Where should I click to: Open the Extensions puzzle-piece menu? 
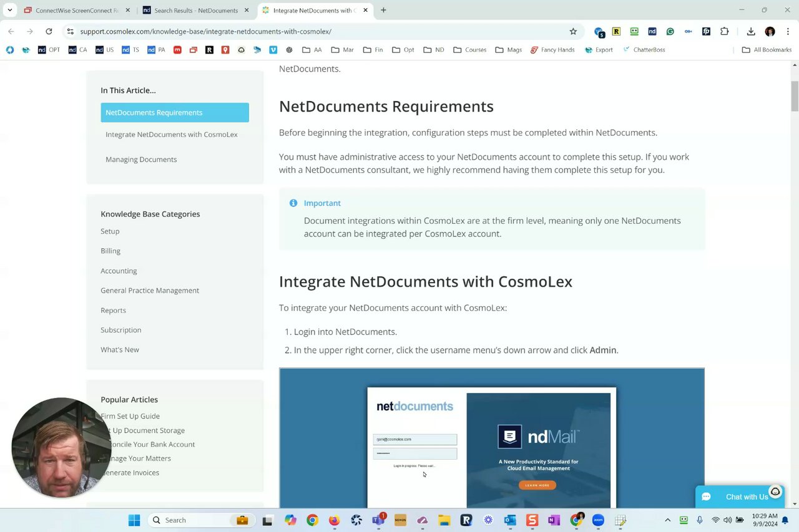pyautogui.click(x=724, y=31)
